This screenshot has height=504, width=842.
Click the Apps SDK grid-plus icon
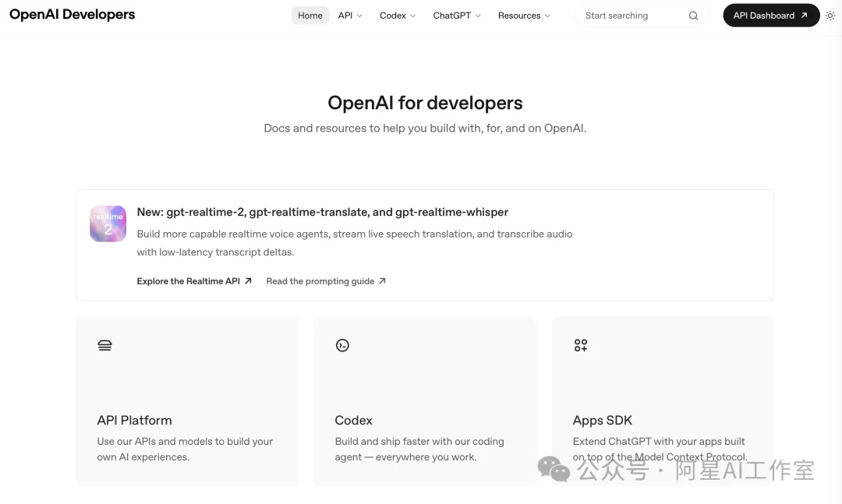581,345
